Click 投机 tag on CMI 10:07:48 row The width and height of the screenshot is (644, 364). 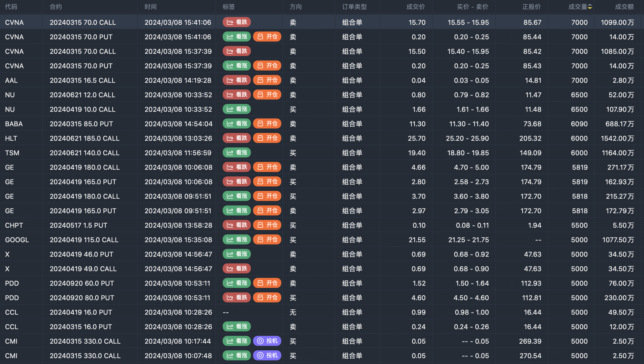(x=267, y=356)
